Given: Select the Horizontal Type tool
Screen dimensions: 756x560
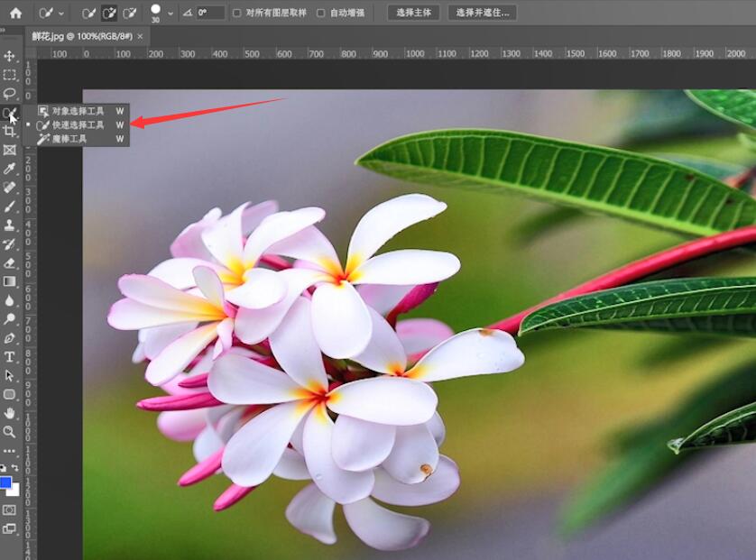Looking at the screenshot, I should 9,356.
